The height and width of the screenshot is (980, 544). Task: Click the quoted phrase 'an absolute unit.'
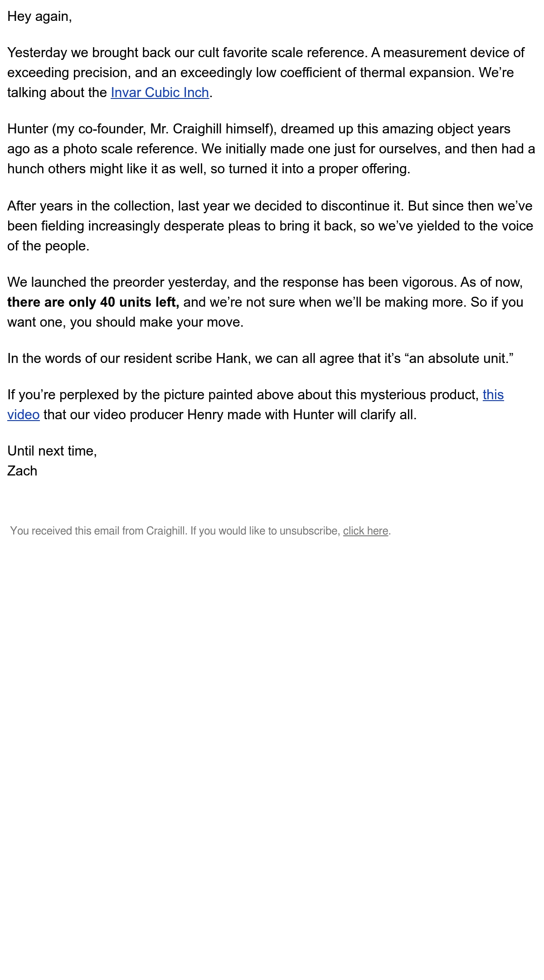[461, 358]
